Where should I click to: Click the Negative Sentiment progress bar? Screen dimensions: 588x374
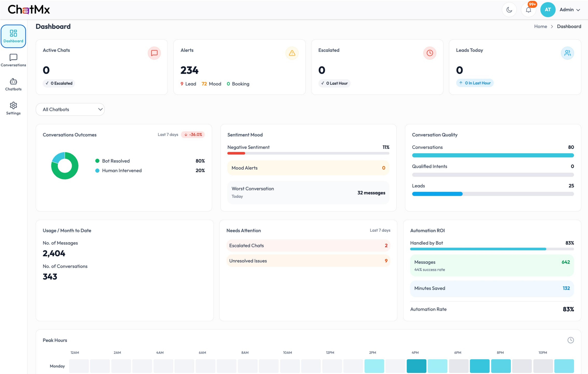pos(308,153)
